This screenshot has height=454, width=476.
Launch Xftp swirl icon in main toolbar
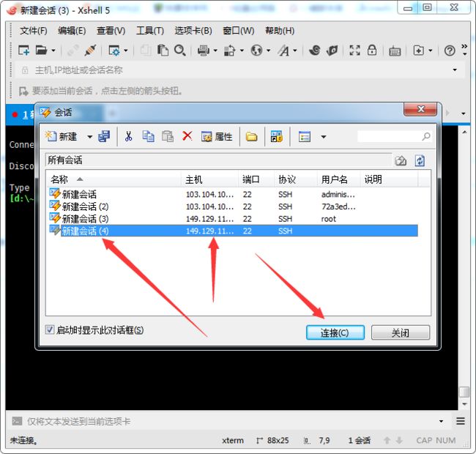point(314,50)
